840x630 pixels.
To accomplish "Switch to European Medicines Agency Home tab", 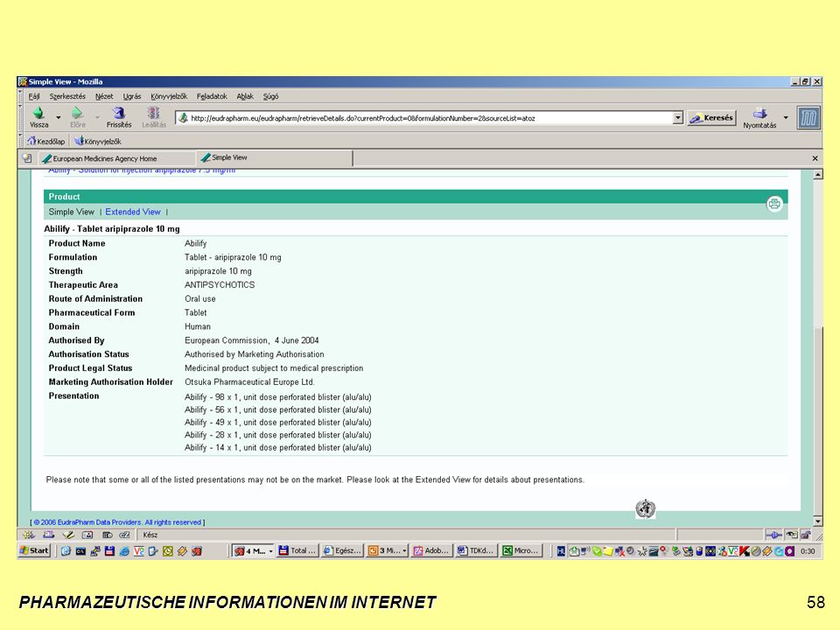I will [116, 158].
